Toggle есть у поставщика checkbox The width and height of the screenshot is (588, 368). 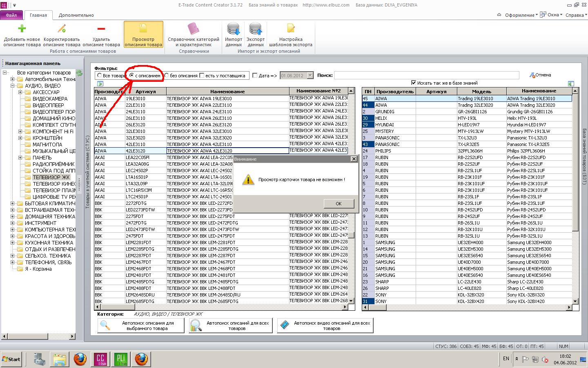[202, 75]
